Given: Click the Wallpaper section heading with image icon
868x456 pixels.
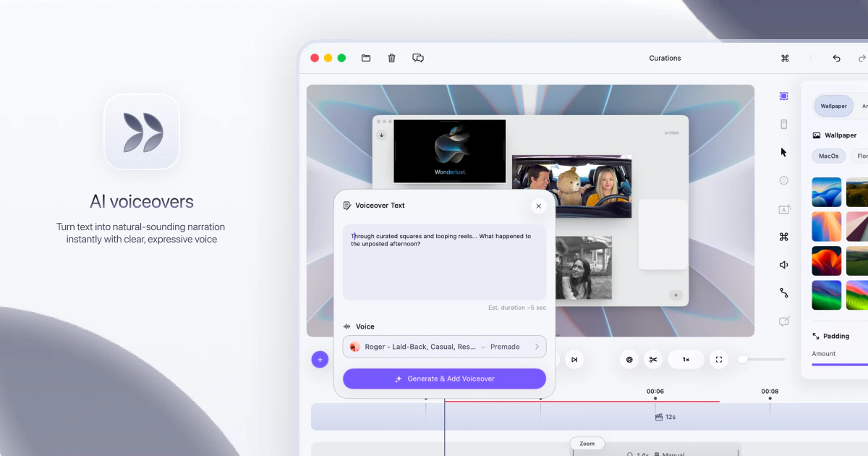Looking at the screenshot, I should click(x=835, y=135).
